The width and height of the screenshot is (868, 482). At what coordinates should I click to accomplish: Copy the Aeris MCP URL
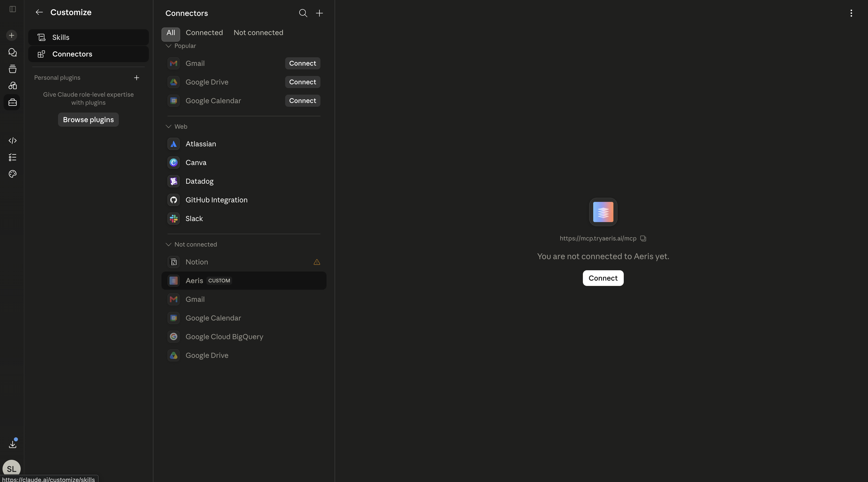[643, 238]
